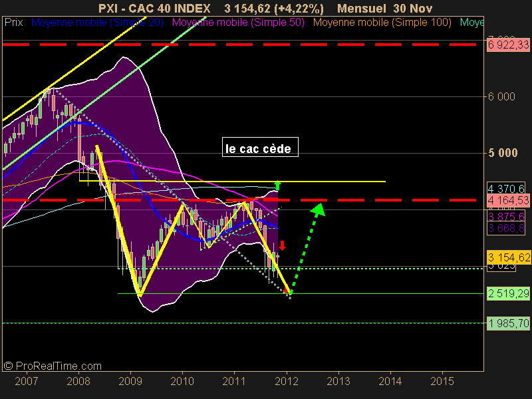Click the PXI - CAC 40 INDEX title
This screenshot has width=532, height=399.
coord(154,8)
